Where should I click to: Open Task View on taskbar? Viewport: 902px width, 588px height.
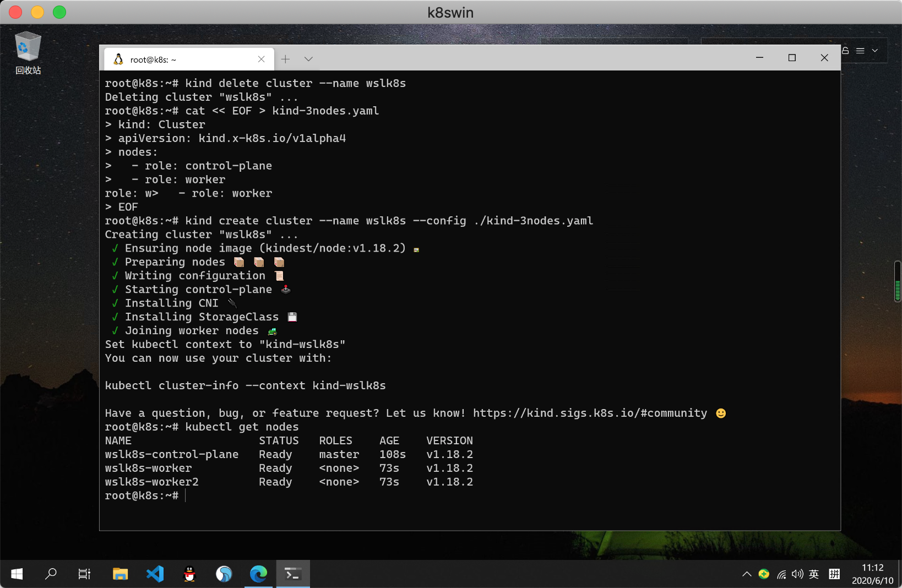coord(84,574)
